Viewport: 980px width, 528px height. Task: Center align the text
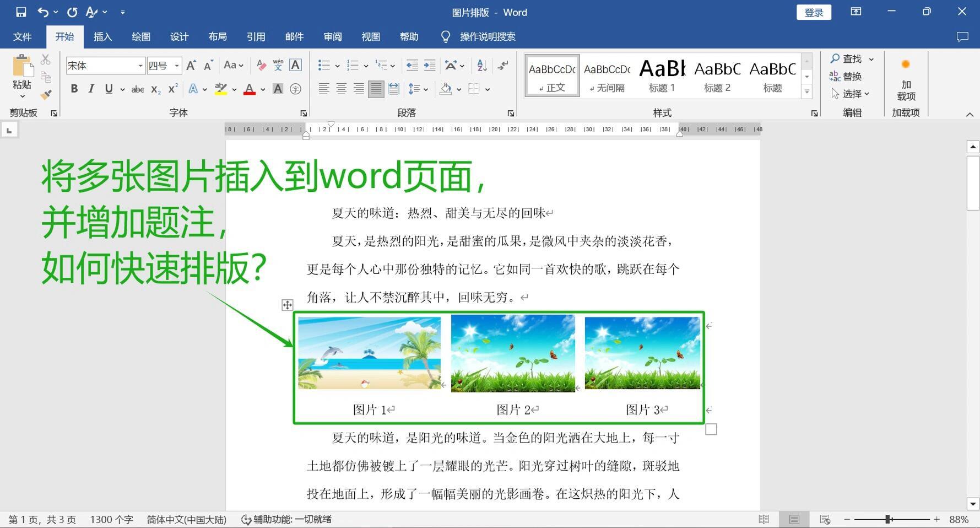tap(342, 89)
